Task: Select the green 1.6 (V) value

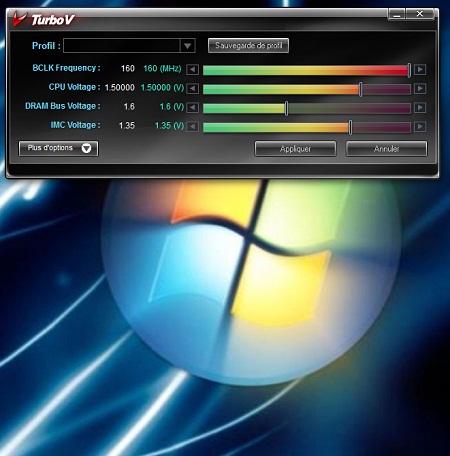Action: [x=172, y=107]
